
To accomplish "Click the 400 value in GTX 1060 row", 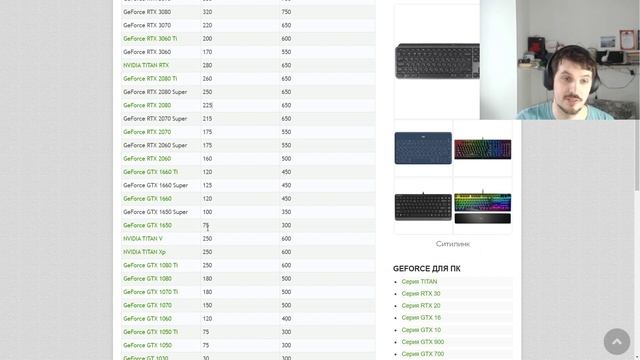I will click(286, 319).
